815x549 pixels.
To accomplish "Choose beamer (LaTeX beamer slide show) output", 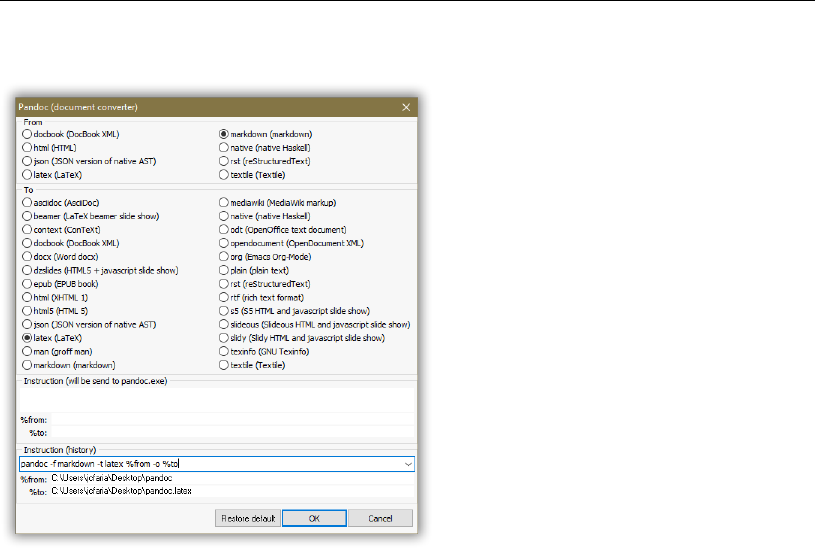I will point(91,216).
